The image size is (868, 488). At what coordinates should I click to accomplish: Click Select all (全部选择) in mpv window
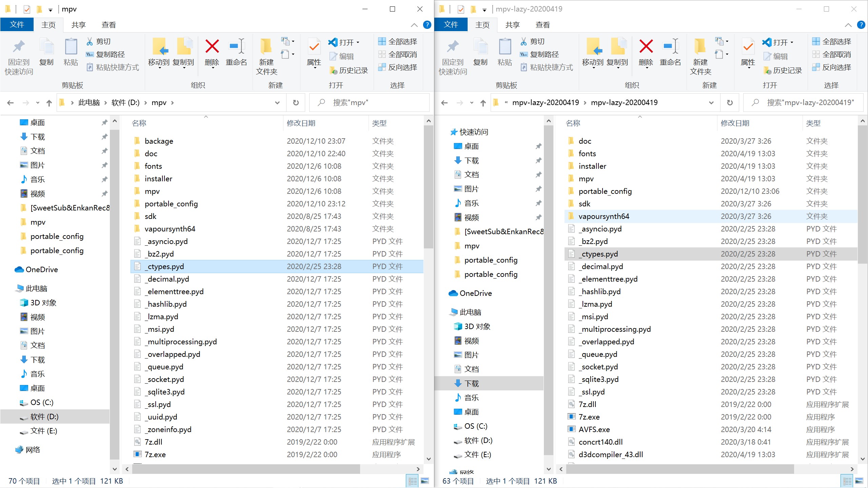pyautogui.click(x=398, y=41)
